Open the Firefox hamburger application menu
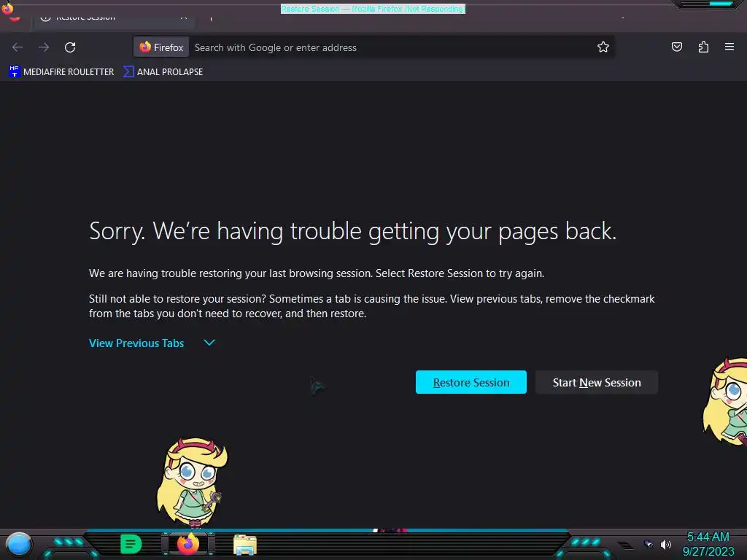The image size is (747, 560). (729, 47)
